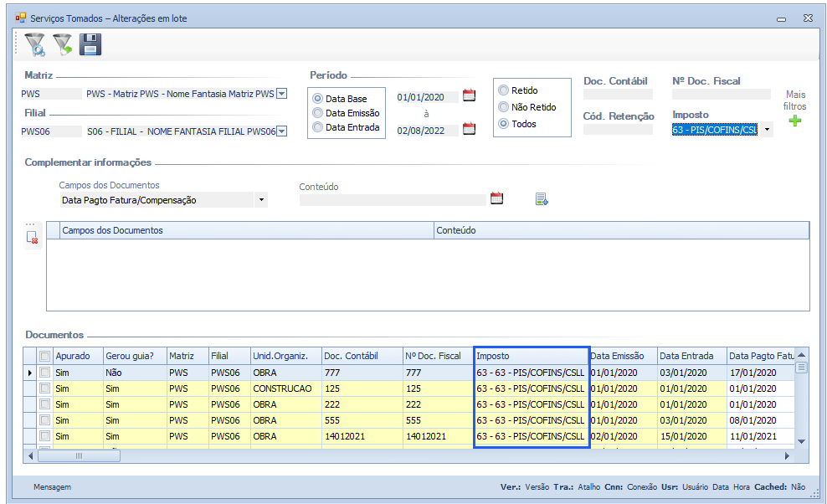Click the filter with gear icon

(x=34, y=44)
